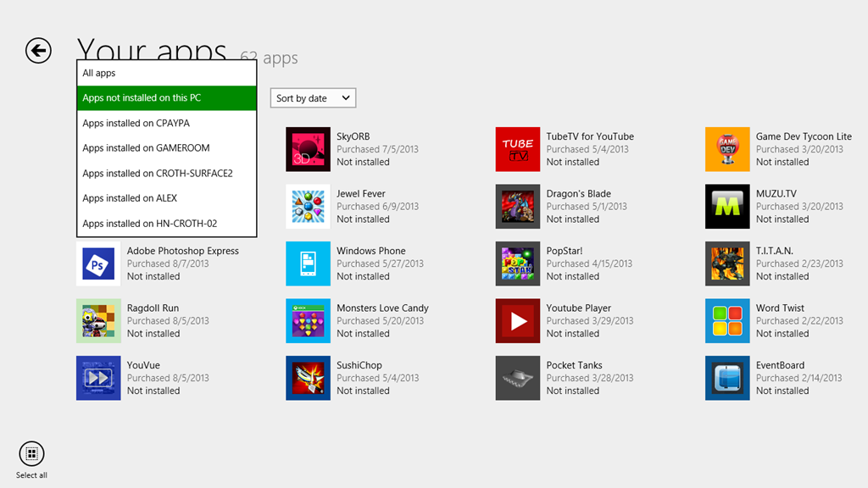Select the Game Dev Tycoon Lite icon
Screen dimensions: 868x488
click(727, 149)
